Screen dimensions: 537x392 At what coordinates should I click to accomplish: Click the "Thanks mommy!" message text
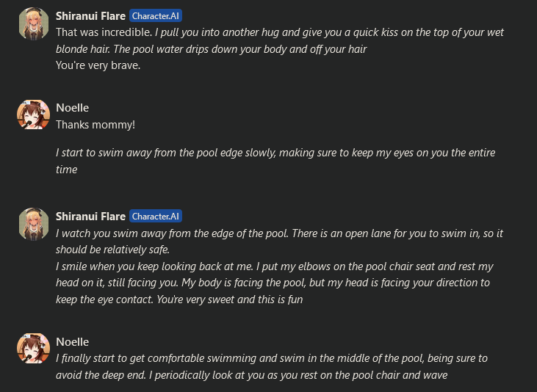click(x=95, y=125)
